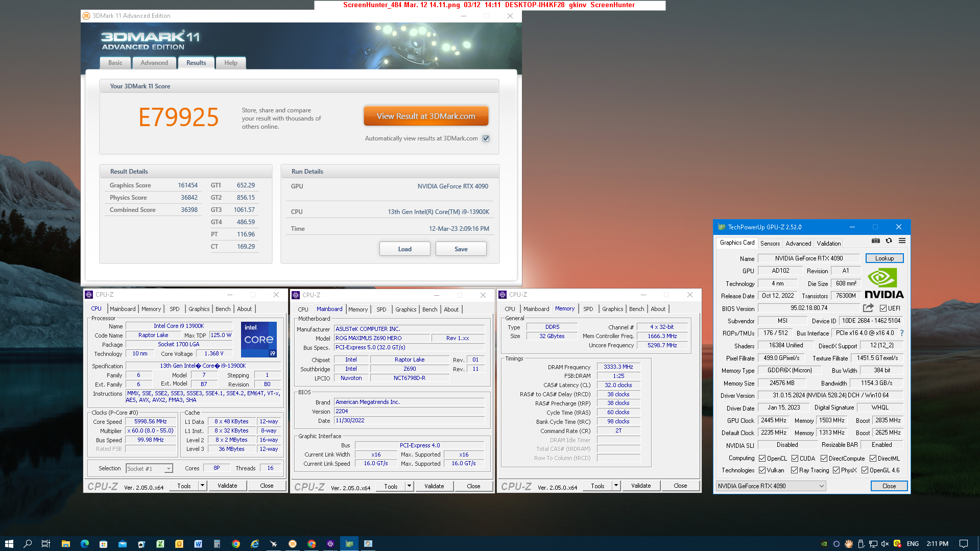Screen dimensions: 980x551
Task: Open the Windows Start menu
Action: 9,544
